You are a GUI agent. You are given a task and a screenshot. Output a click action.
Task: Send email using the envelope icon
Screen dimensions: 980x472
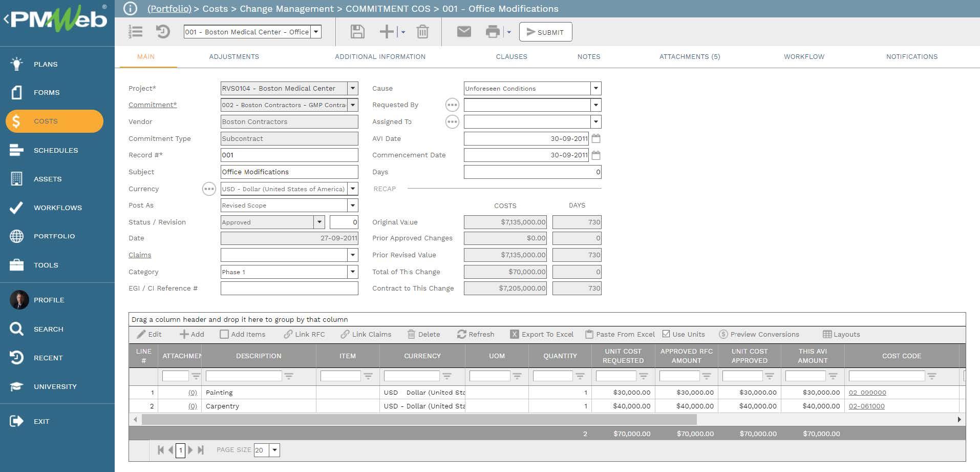coord(464,32)
